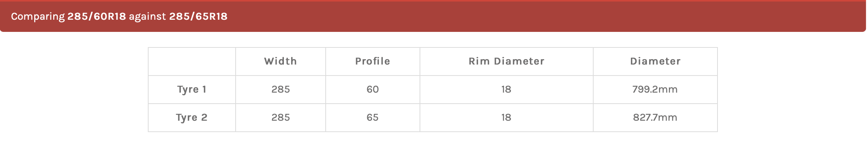The width and height of the screenshot is (868, 145).
Task: Click the 799.2mm diameter cell
Action: (x=655, y=90)
